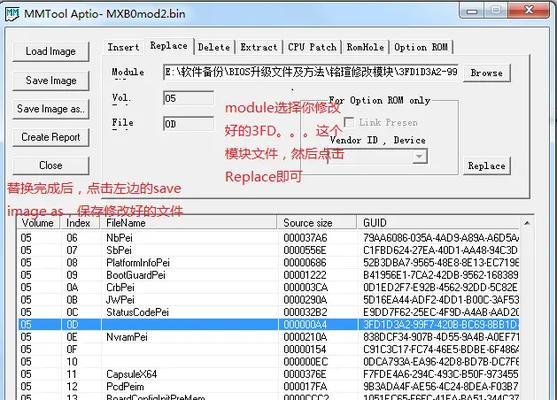Click GUID starting with F7FDE4A6
557x400 pixels.
(x=441, y=374)
